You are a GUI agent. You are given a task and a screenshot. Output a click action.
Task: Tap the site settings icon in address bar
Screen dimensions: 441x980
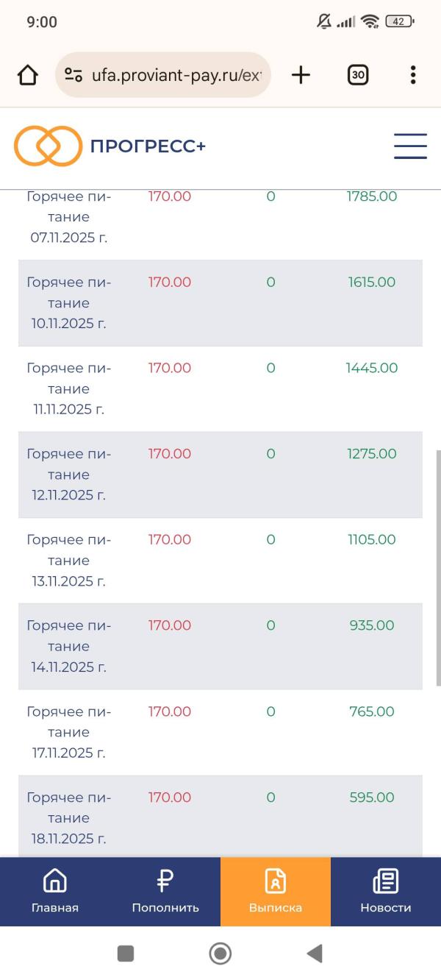(x=73, y=75)
